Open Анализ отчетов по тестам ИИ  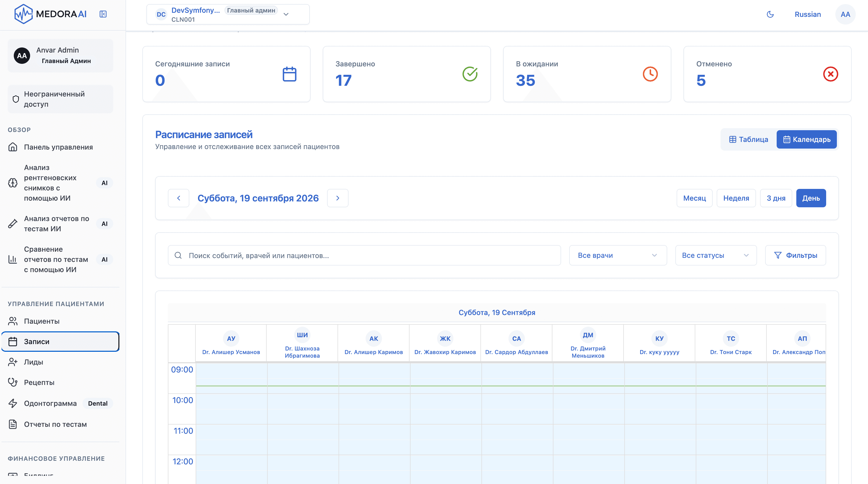(x=60, y=224)
